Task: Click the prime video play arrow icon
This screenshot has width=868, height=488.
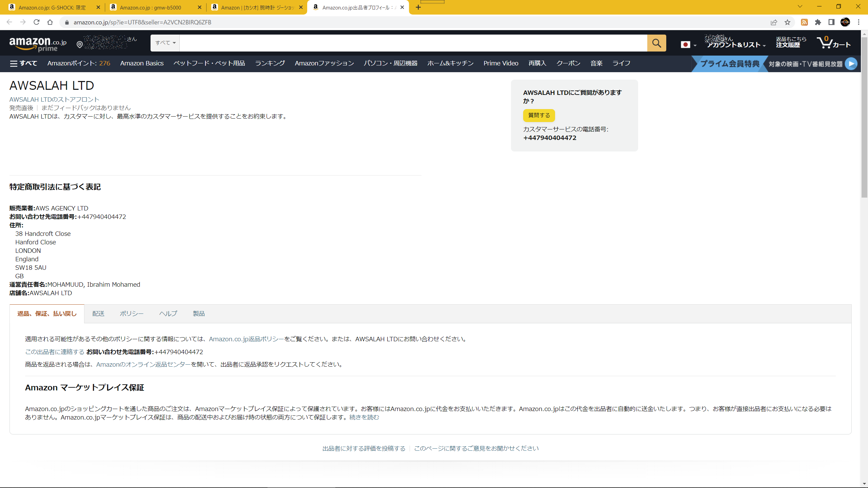Action: pos(851,64)
